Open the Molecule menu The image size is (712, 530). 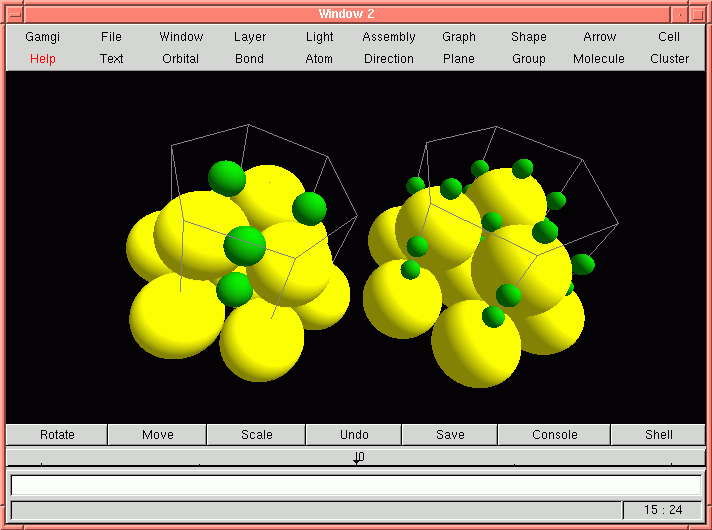point(598,59)
